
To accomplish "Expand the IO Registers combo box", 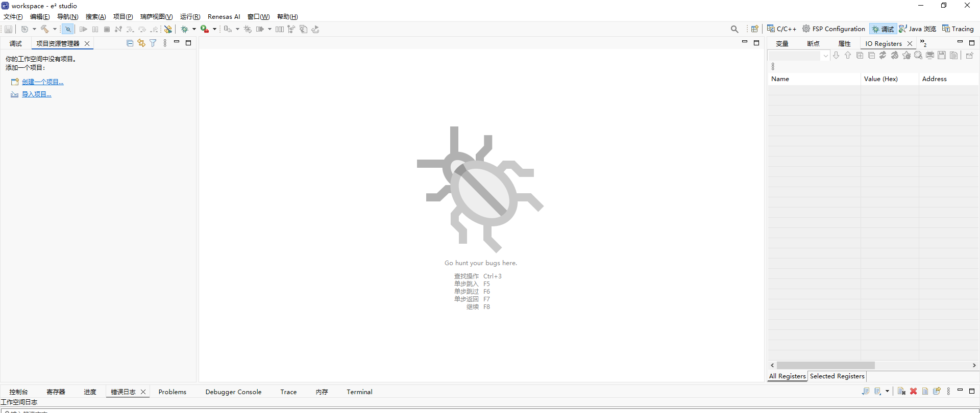I will pyautogui.click(x=825, y=56).
